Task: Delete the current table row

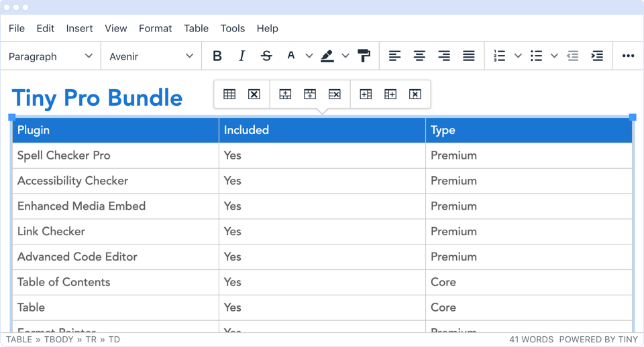Action: click(x=335, y=94)
